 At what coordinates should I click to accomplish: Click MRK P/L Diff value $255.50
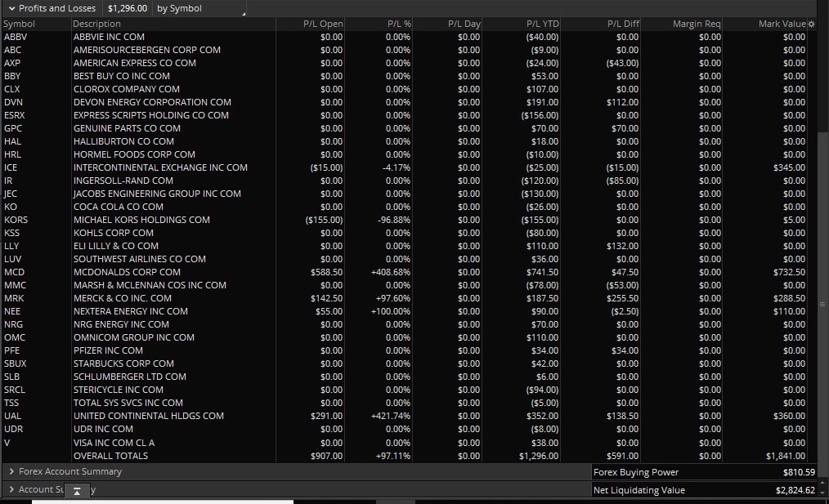622,298
